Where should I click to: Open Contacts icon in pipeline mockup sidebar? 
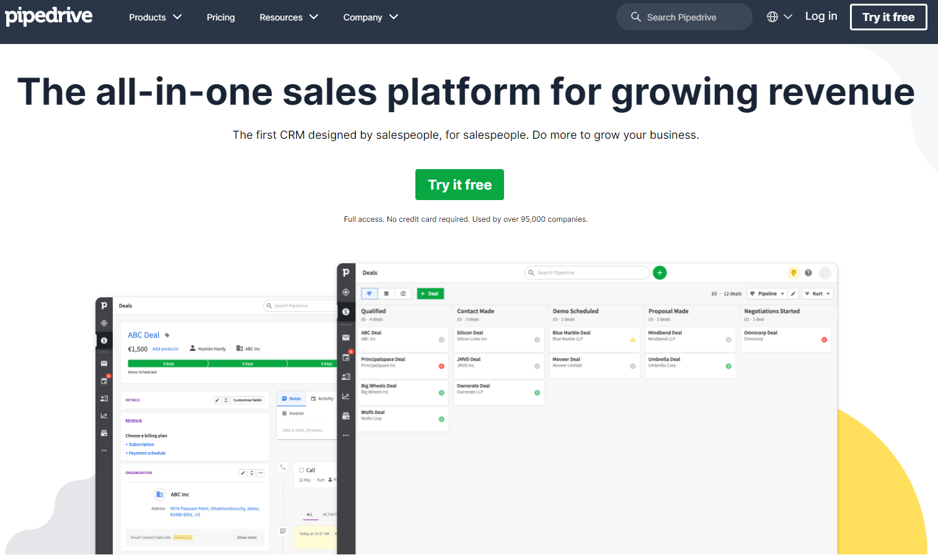coord(346,377)
